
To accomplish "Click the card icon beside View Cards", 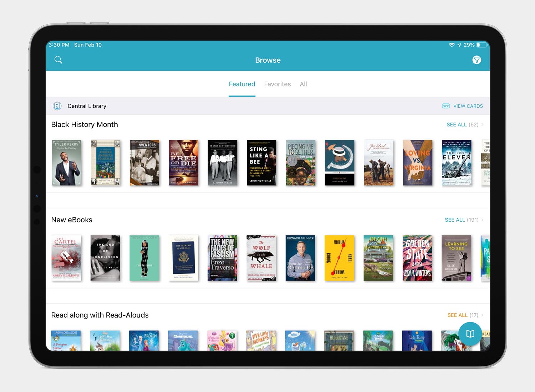I will pos(446,106).
